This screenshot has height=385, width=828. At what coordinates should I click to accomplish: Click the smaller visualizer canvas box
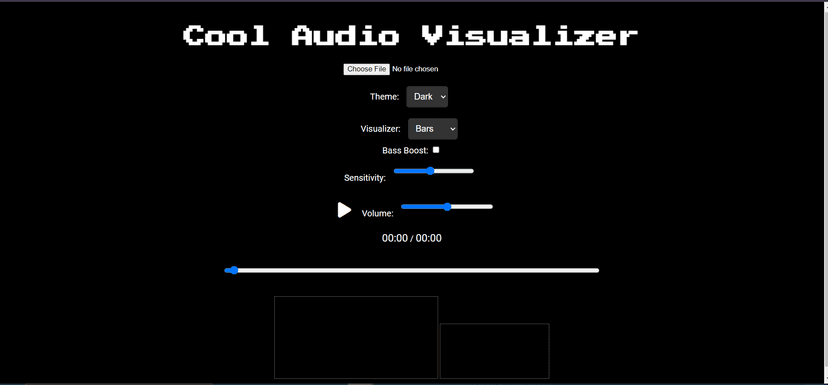point(495,351)
